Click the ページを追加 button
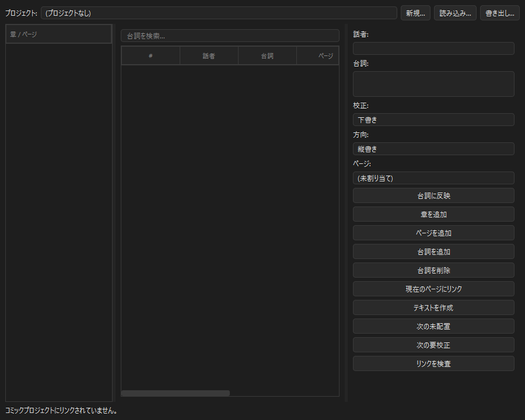The width and height of the screenshot is (525, 420). click(x=433, y=233)
